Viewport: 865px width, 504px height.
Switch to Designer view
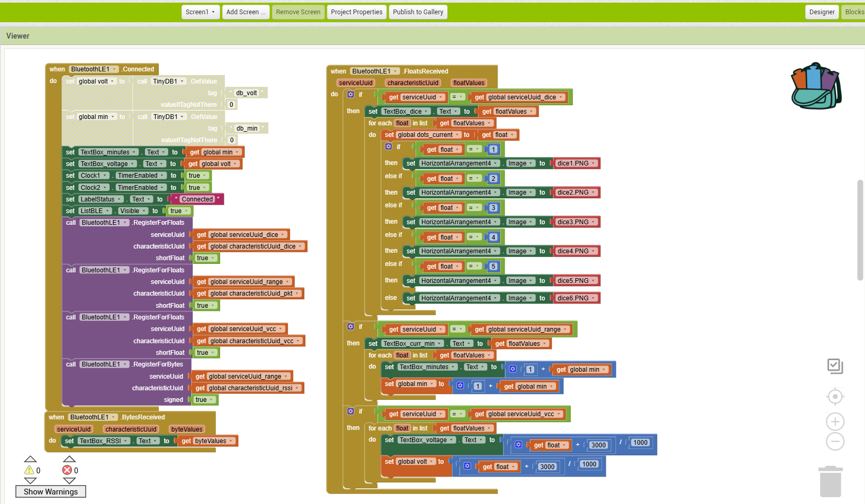[822, 12]
